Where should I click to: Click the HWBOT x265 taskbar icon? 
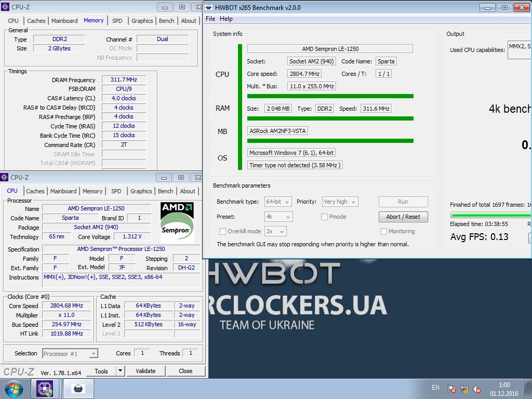tap(78, 389)
